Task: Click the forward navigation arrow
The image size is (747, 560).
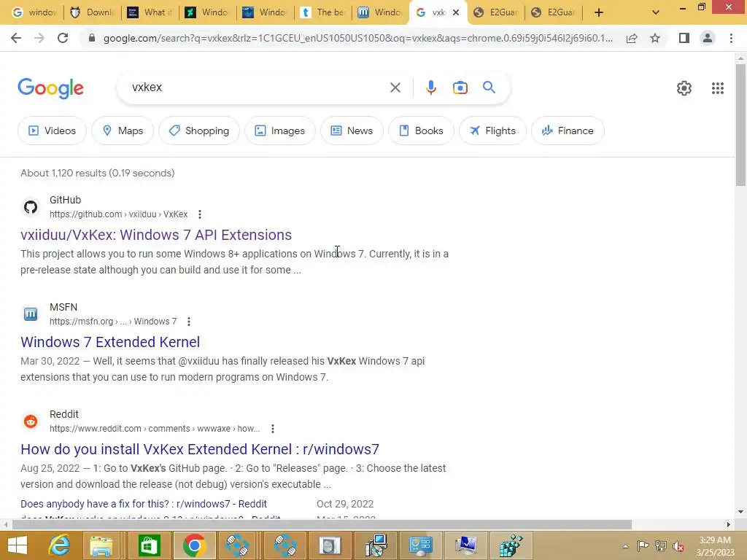Action: tap(39, 38)
